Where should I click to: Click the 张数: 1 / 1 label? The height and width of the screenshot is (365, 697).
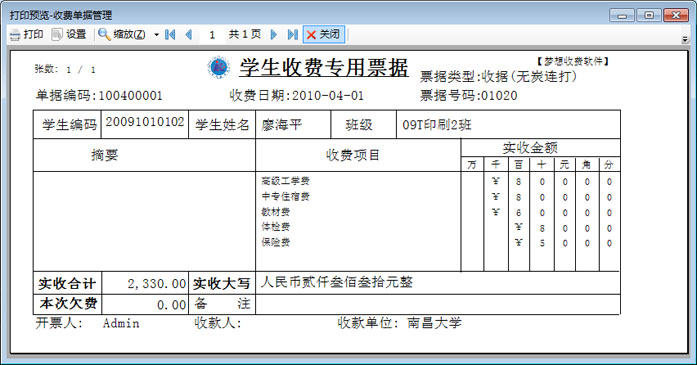click(x=65, y=69)
